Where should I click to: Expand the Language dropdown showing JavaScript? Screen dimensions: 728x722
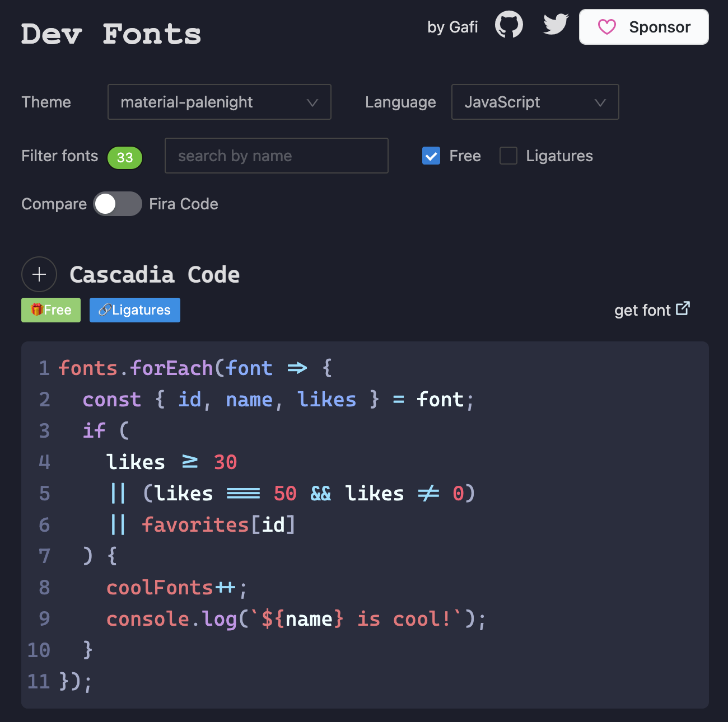(x=535, y=102)
